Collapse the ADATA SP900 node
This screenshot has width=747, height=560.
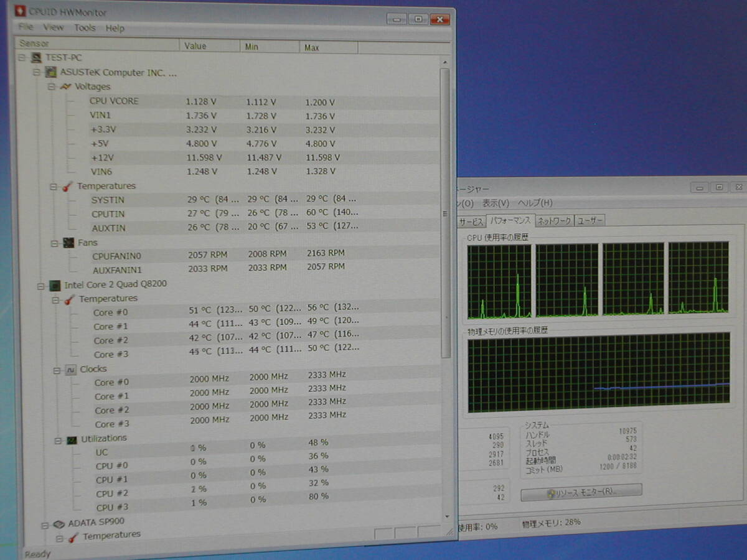(45, 525)
